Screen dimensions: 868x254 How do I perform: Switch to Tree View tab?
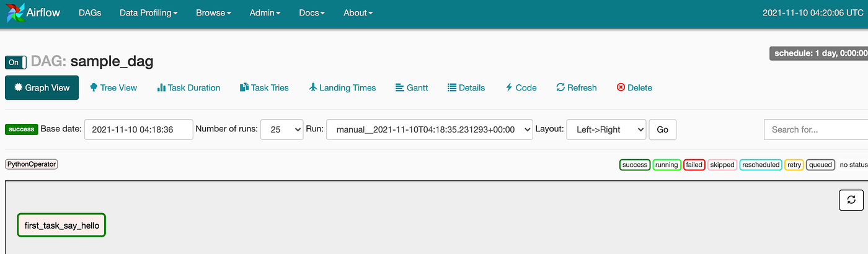[x=113, y=87]
